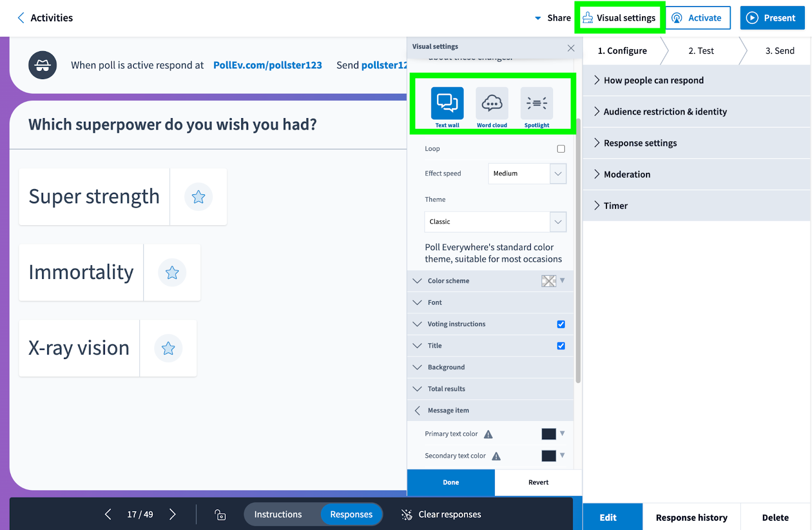812x530 pixels.
Task: Select the Word cloud visualization icon
Action: pyautogui.click(x=492, y=103)
